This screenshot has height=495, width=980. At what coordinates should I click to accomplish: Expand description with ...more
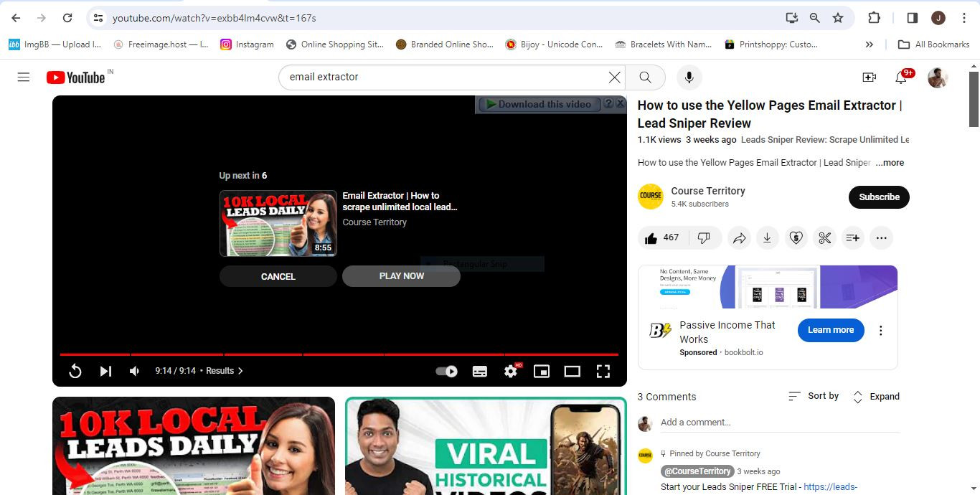[890, 163]
